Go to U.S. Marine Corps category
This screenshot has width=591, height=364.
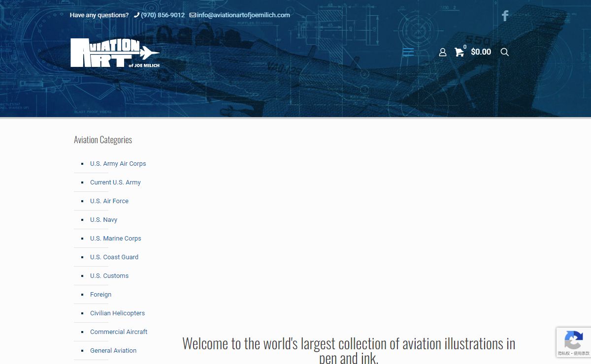pos(116,239)
